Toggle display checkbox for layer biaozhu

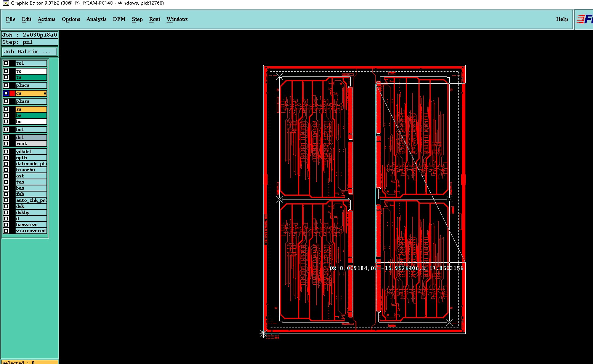click(6, 170)
